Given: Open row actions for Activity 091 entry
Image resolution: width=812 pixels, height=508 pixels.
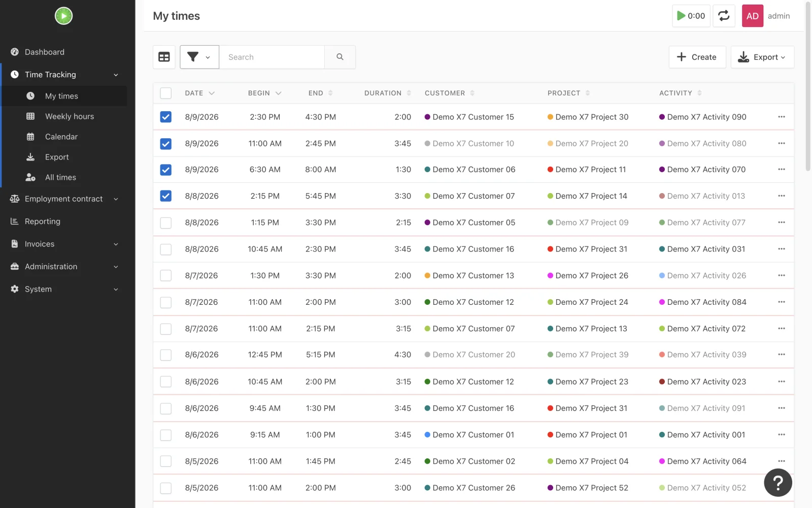Looking at the screenshot, I should pyautogui.click(x=782, y=408).
